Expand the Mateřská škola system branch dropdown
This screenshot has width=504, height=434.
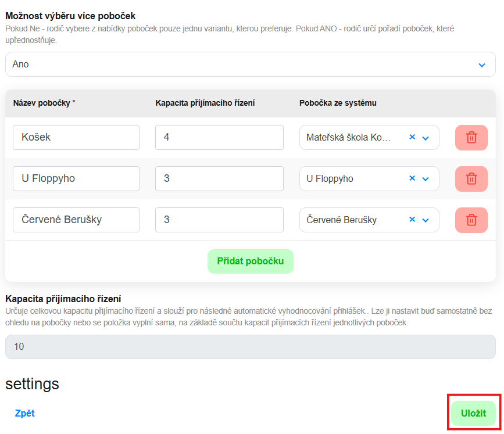click(426, 138)
